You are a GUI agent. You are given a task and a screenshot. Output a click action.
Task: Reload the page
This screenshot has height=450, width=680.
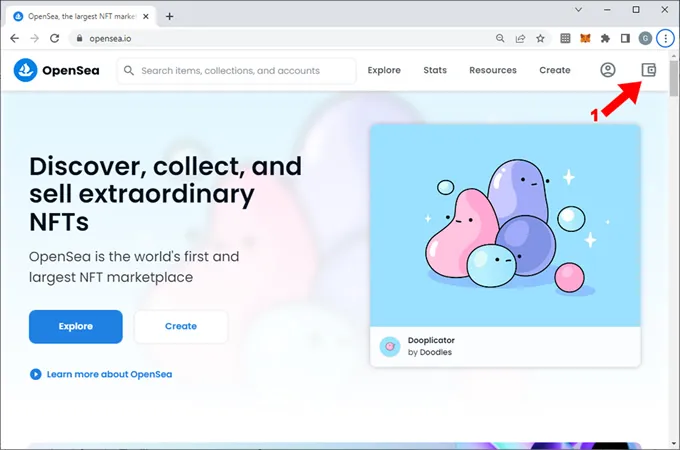click(x=55, y=38)
